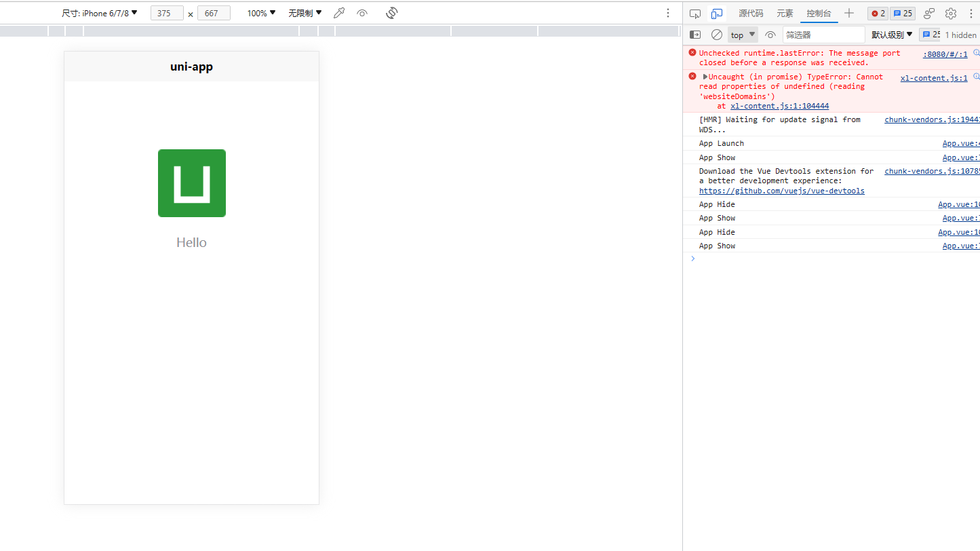Open device toolbar three-dot more options
Image resolution: width=980 pixels, height=551 pixels.
(x=668, y=13)
